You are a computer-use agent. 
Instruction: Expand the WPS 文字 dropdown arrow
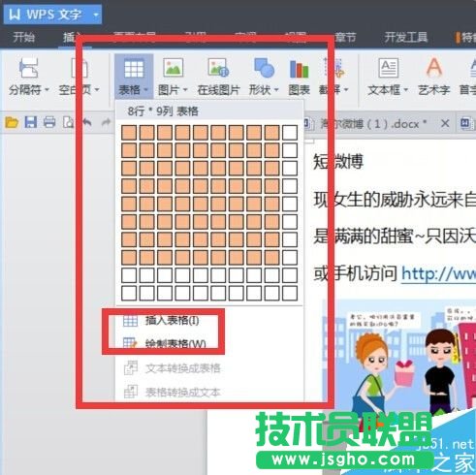96,15
